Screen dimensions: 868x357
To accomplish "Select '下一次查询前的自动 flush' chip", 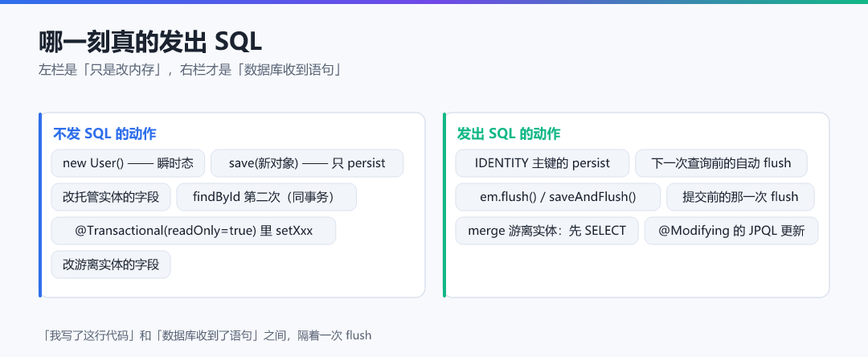I will pos(721,163).
